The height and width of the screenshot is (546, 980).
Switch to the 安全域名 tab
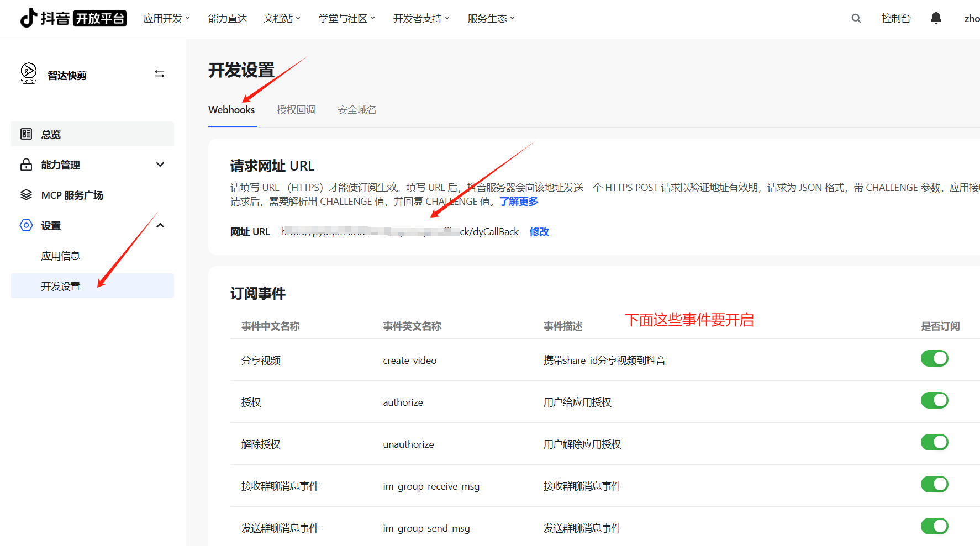pos(357,110)
